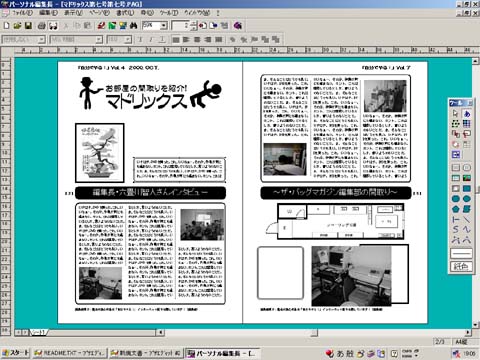Switch to README.TXT taskbar window
This screenshot has width=480, height=360.
tap(70, 353)
